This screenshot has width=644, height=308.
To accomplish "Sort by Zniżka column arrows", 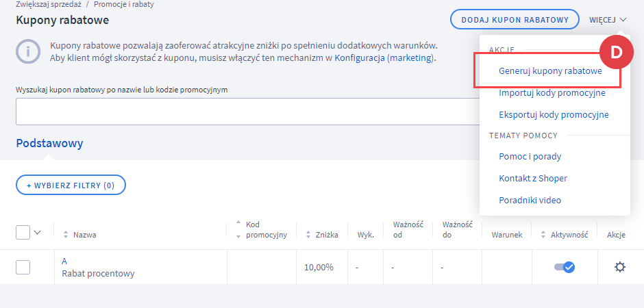I will [x=309, y=235].
